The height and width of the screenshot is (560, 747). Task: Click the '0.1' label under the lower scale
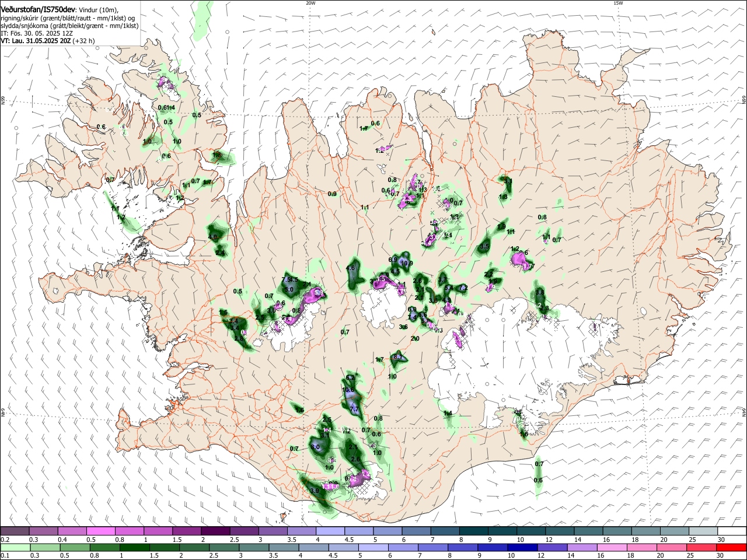[5, 556]
